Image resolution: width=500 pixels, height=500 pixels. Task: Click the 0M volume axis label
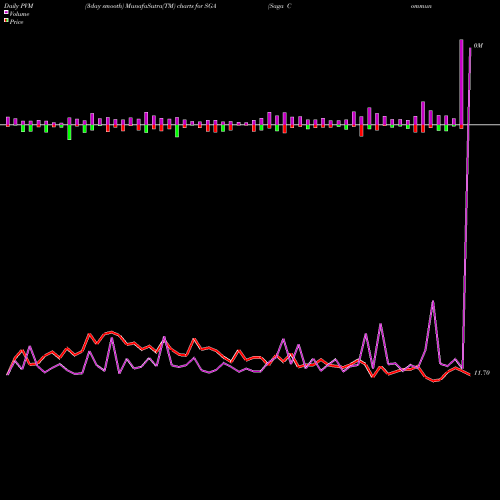pos(478,46)
